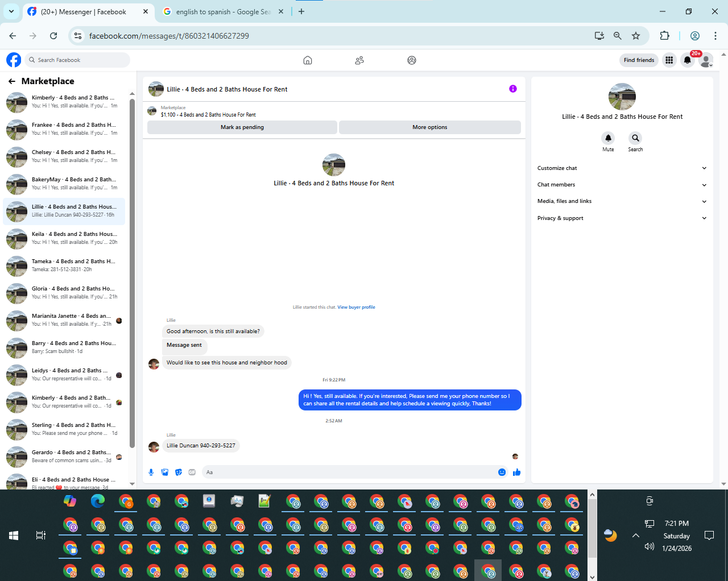Open Frankee conversation in Marketplace list

pos(64,129)
